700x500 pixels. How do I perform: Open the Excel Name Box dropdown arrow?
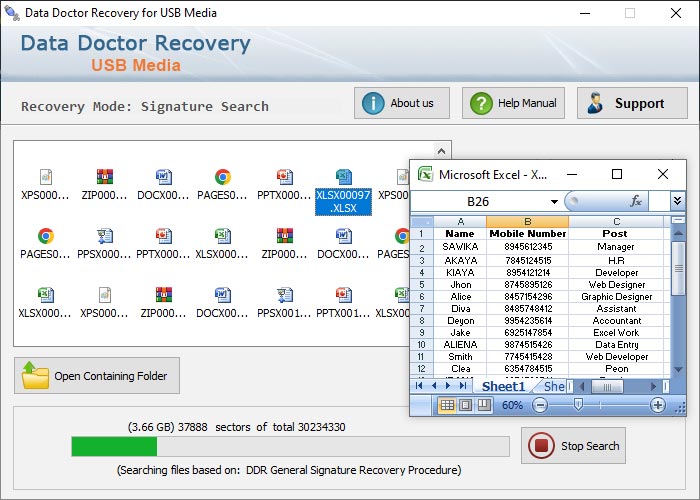pyautogui.click(x=554, y=202)
